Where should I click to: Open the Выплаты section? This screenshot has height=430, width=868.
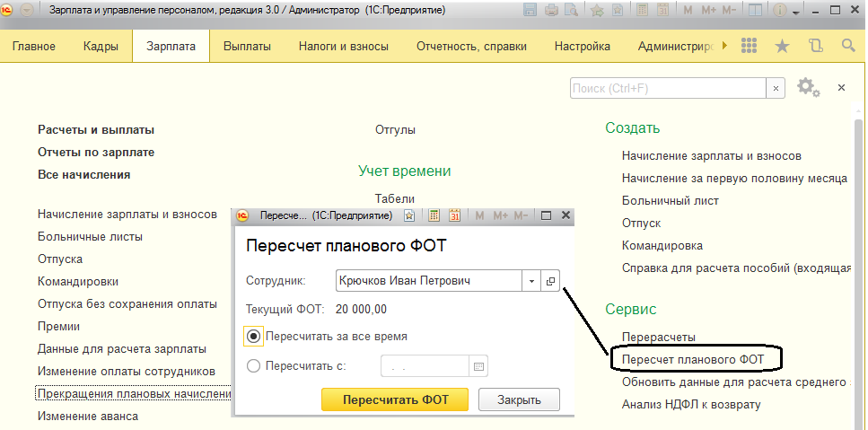click(247, 47)
